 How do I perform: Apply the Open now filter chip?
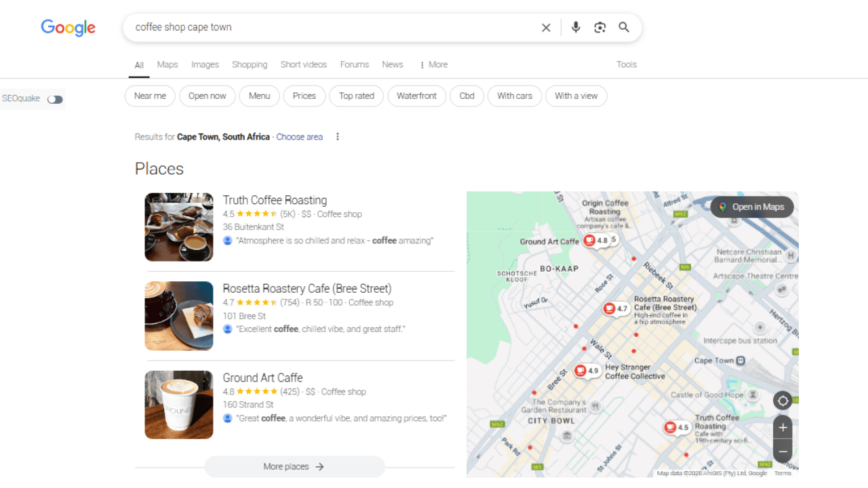[208, 96]
